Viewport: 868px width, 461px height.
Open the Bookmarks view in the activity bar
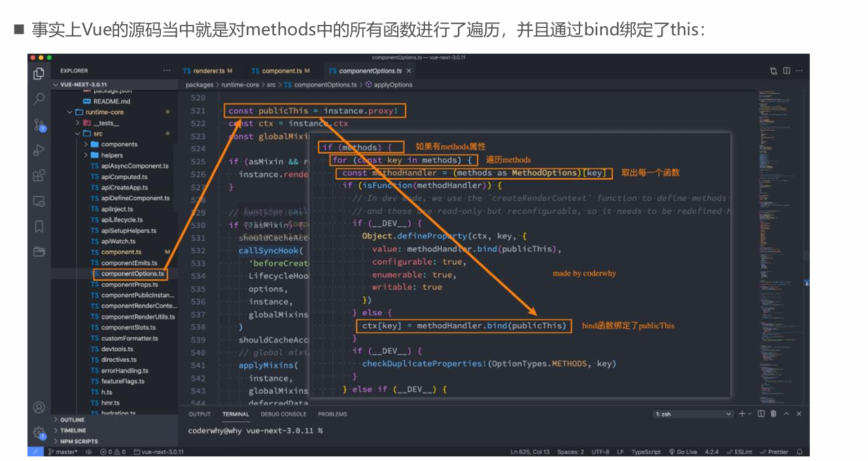point(39,226)
